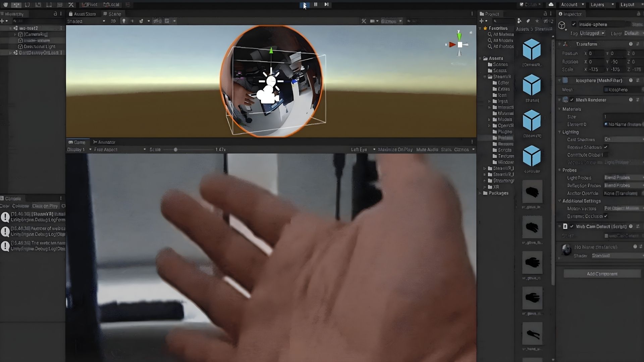The image size is (644, 362).
Task: Open the Tag dropdown set to Untagged
Action: (x=592, y=33)
